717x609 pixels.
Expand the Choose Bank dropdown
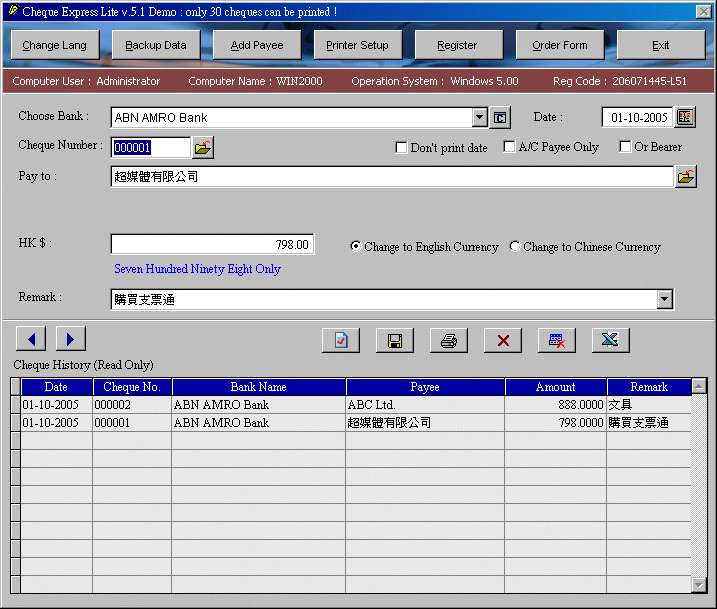480,118
